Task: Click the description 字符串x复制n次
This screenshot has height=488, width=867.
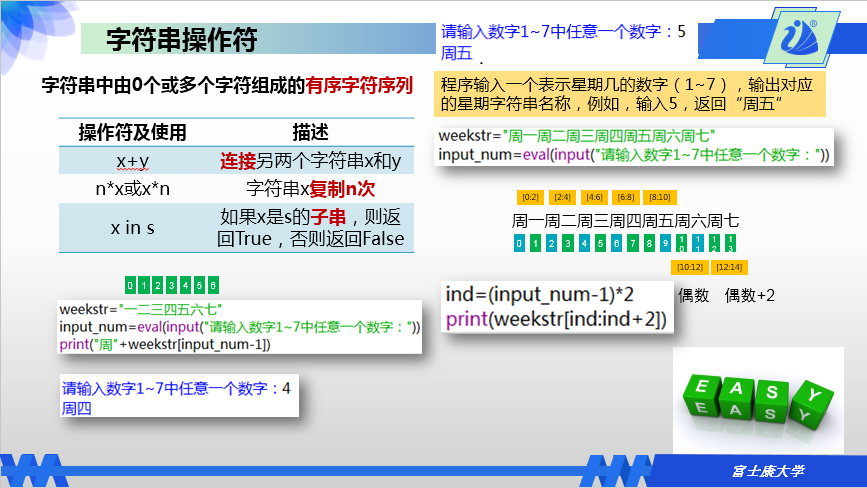Action: [x=310, y=189]
